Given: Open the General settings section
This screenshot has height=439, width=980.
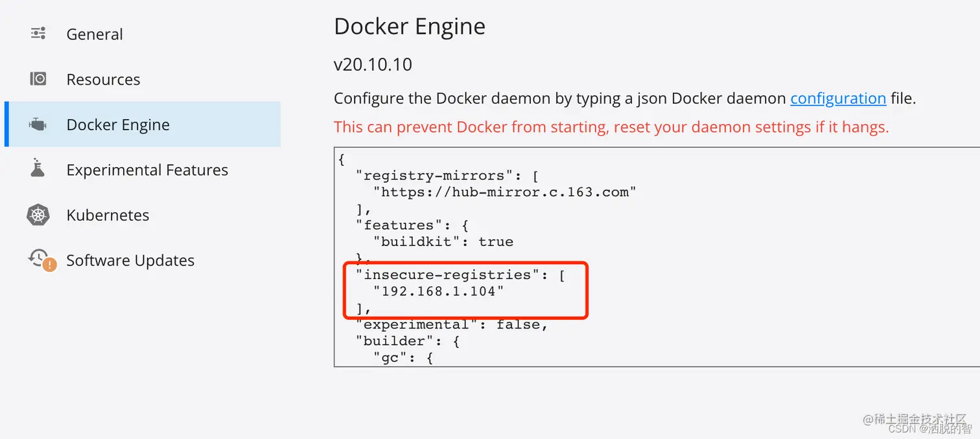Looking at the screenshot, I should (95, 34).
